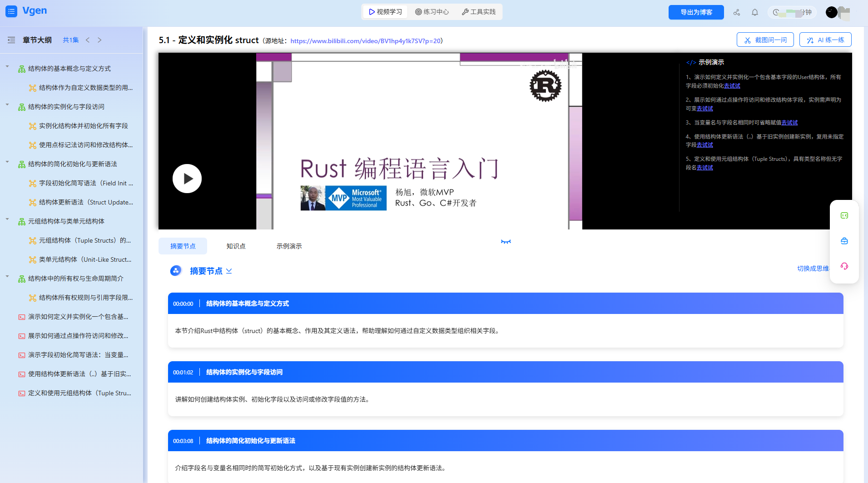The width and height of the screenshot is (868, 483).
Task: Click 导出为博客 button
Action: [x=696, y=12]
